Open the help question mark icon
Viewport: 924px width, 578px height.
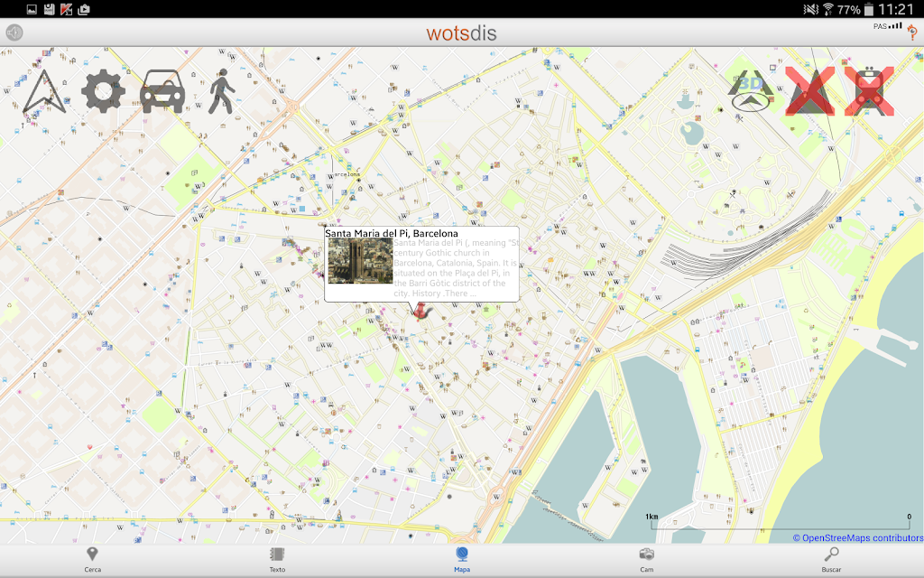point(912,33)
